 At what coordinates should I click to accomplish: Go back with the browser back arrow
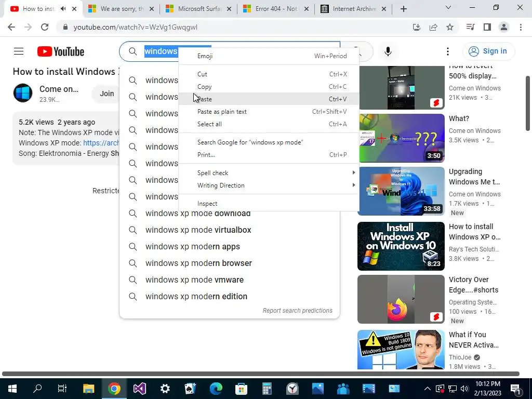11,27
